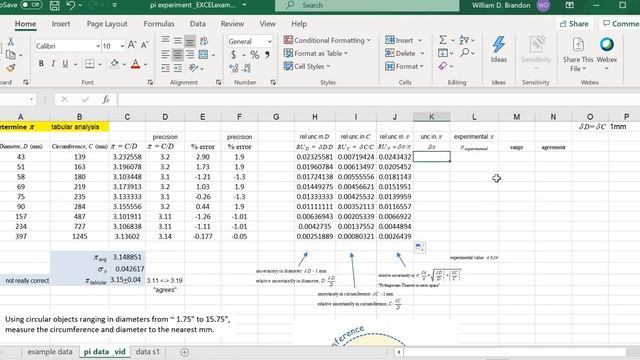Click the Increase Indent icon
This screenshot has width=640, height=360.
(x=178, y=68)
